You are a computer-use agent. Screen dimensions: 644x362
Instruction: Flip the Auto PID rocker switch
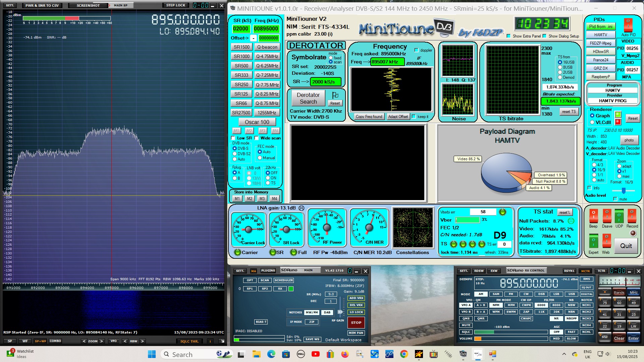pyautogui.click(x=628, y=25)
